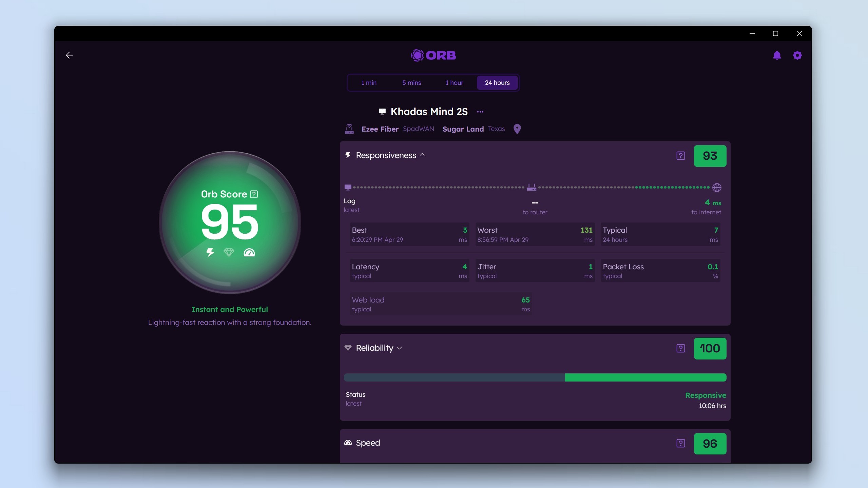Select the 1 hour time range
This screenshot has width=868, height=488.
[454, 83]
